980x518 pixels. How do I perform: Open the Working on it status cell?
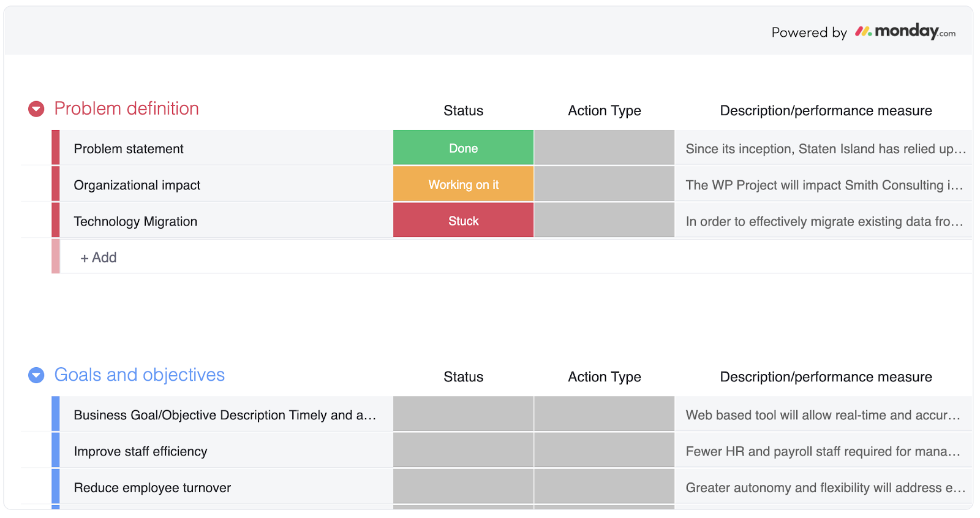click(x=463, y=185)
